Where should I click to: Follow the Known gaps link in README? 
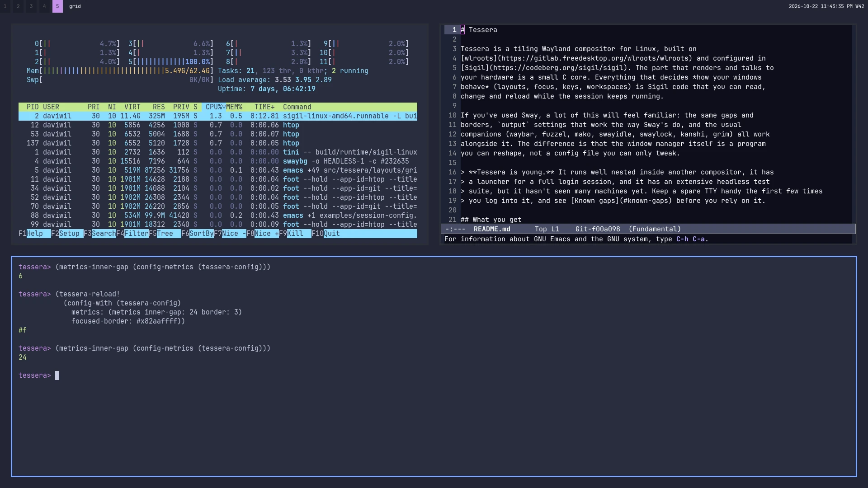(622, 201)
